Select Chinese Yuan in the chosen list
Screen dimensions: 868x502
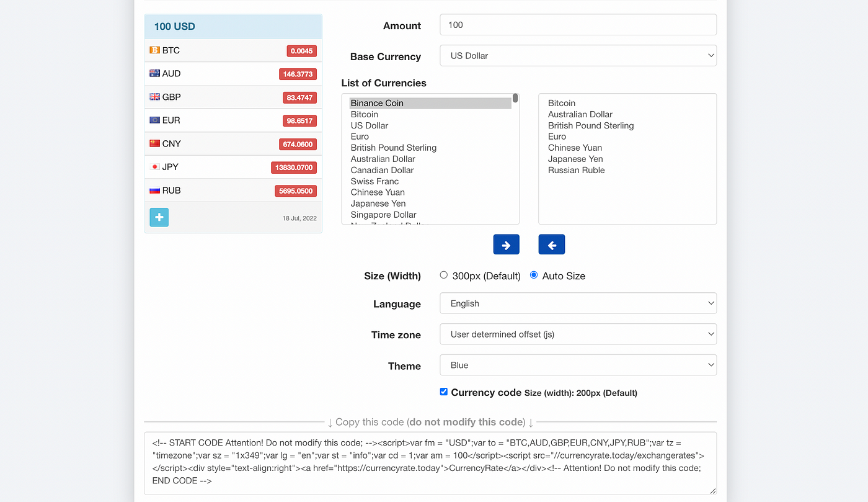point(627,148)
